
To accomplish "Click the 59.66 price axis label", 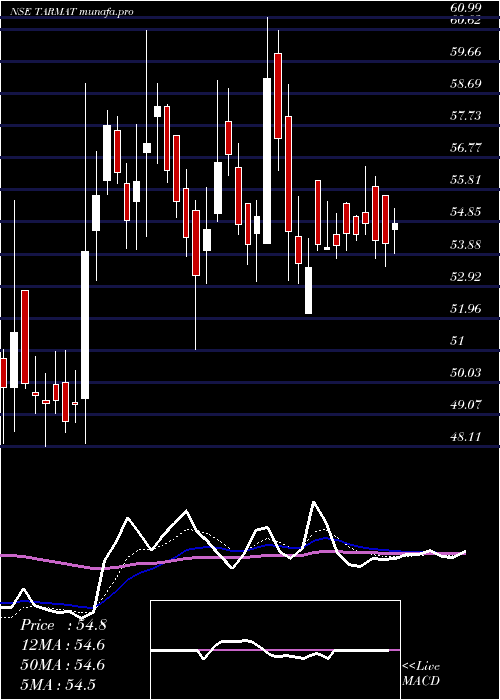I will [x=466, y=51].
